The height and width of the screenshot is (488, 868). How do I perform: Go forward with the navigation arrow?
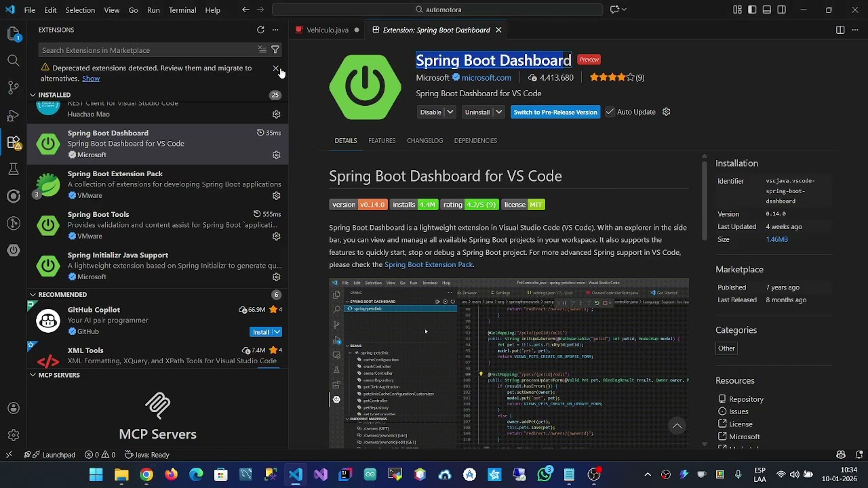point(261,10)
